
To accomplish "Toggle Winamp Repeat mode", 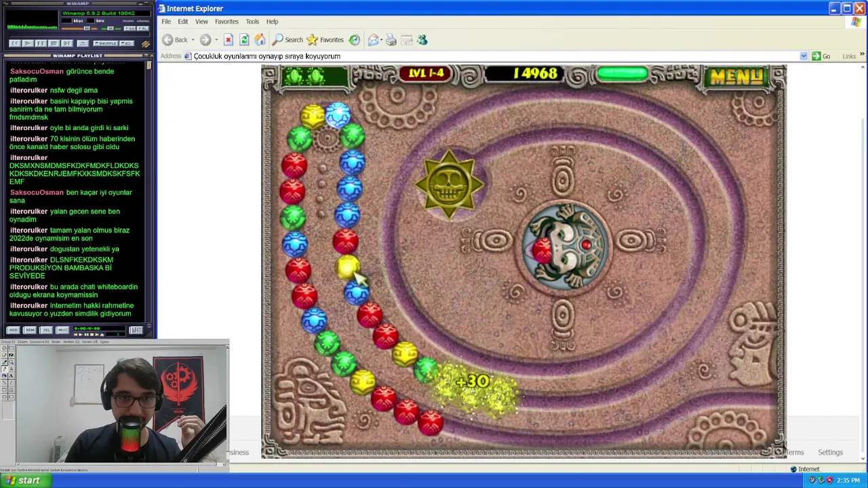I will tap(127, 43).
